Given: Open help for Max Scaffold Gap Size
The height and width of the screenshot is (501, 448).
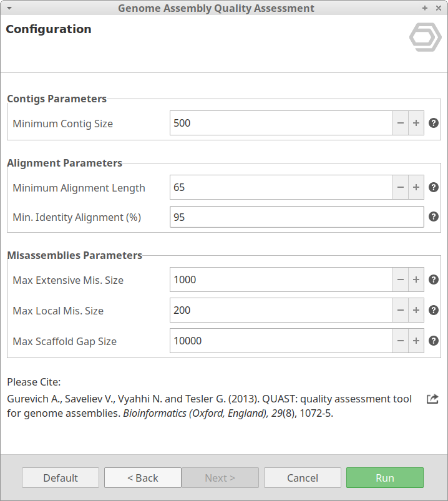Looking at the screenshot, I should (434, 341).
